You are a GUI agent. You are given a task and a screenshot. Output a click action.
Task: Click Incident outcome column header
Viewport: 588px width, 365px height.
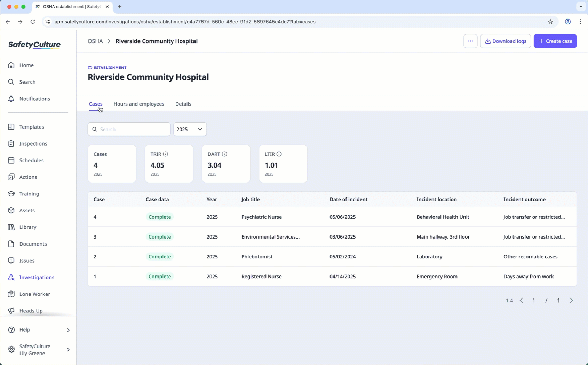coord(524,200)
